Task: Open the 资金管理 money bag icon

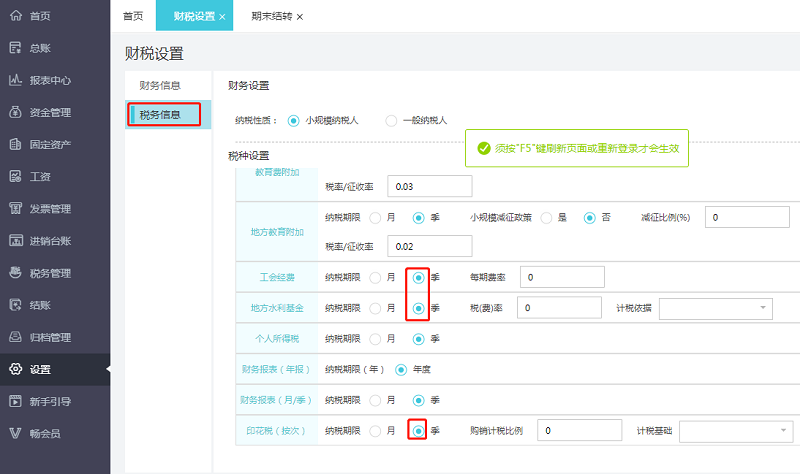Action: 16,112
